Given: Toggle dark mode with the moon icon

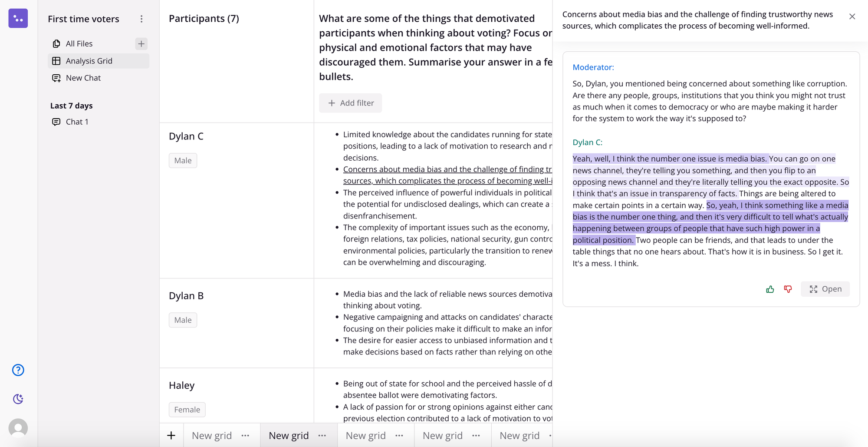Looking at the screenshot, I should tap(18, 399).
